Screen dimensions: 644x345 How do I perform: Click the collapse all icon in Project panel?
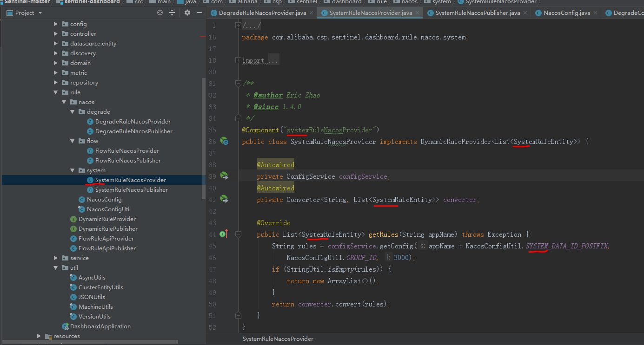[173, 13]
